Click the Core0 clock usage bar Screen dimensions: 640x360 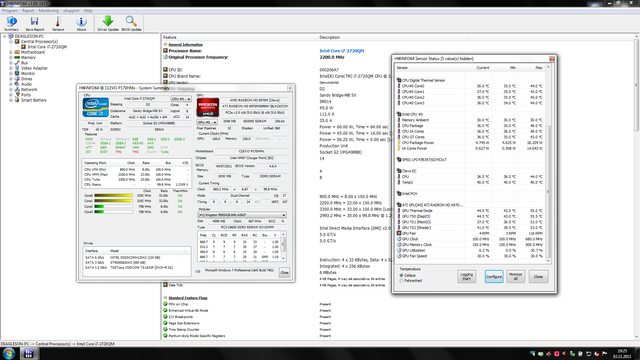click(113, 196)
